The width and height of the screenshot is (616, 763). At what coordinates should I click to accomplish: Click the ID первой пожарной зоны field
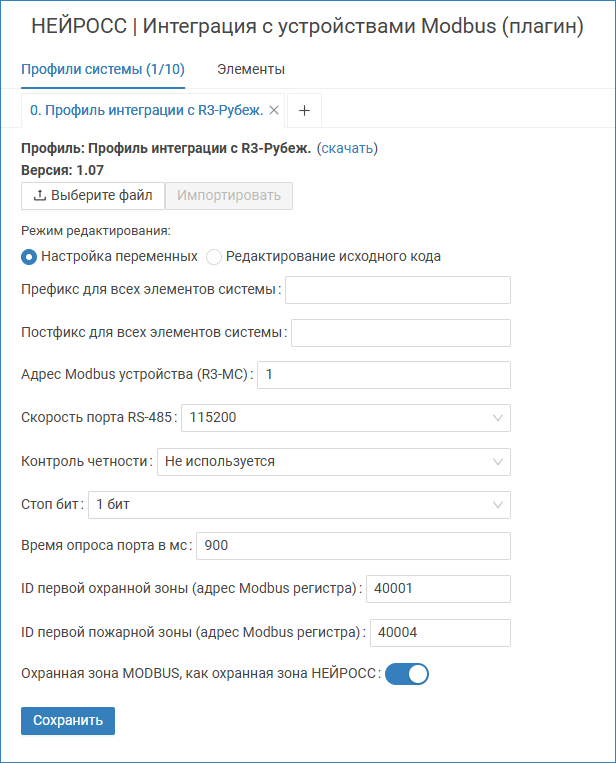pos(440,632)
